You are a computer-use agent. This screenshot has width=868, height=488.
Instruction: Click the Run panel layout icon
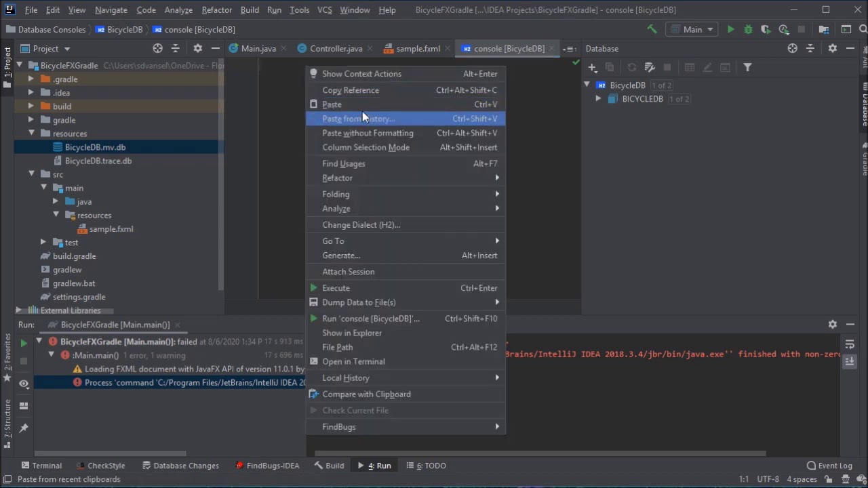point(24,405)
